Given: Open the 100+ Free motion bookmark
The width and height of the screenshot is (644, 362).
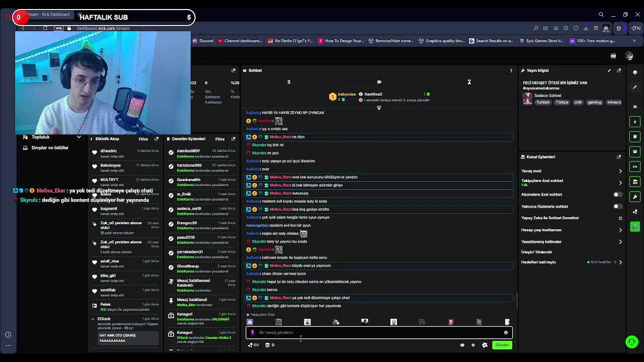Looking at the screenshot, I should tap(592, 41).
